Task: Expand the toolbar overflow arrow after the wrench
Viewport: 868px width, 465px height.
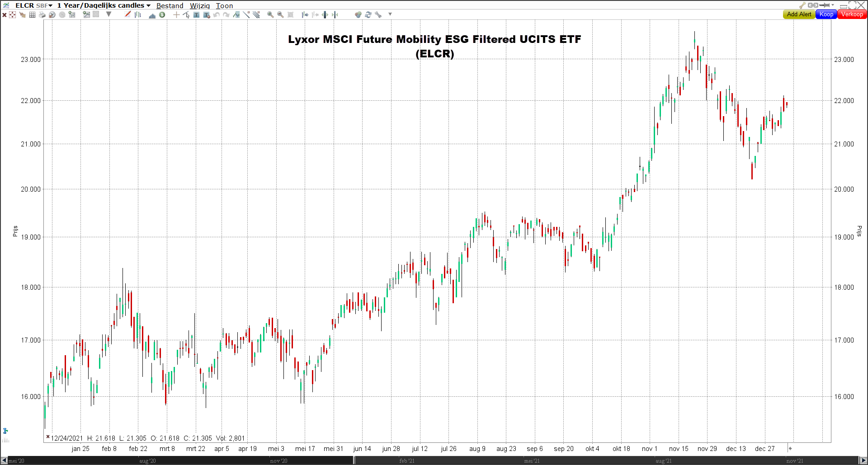Action: tap(390, 14)
